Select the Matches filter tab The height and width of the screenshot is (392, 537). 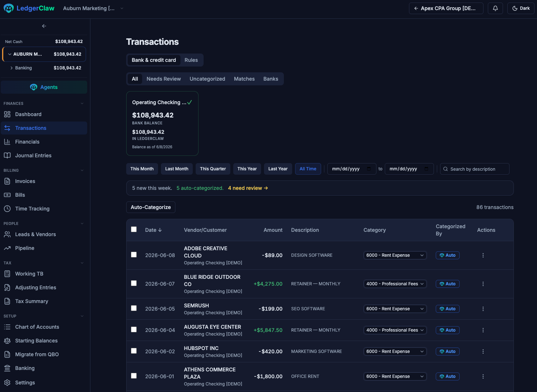click(x=244, y=79)
